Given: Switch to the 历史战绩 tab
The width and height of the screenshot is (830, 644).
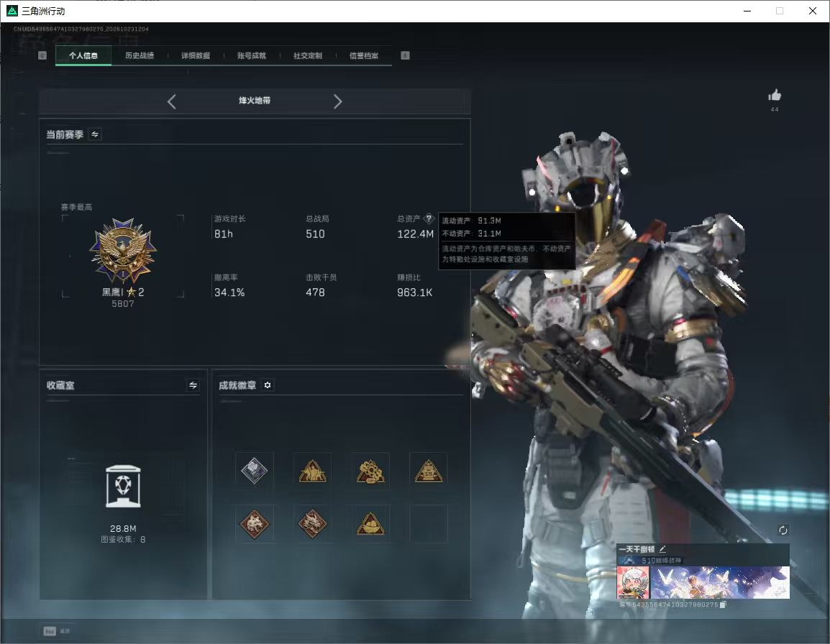Looking at the screenshot, I should click(140, 55).
